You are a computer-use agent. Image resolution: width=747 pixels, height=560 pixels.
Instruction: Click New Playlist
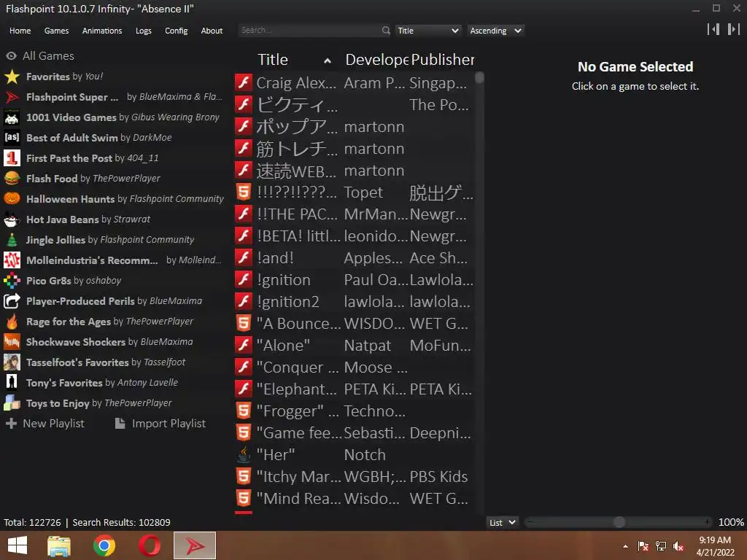pos(44,424)
